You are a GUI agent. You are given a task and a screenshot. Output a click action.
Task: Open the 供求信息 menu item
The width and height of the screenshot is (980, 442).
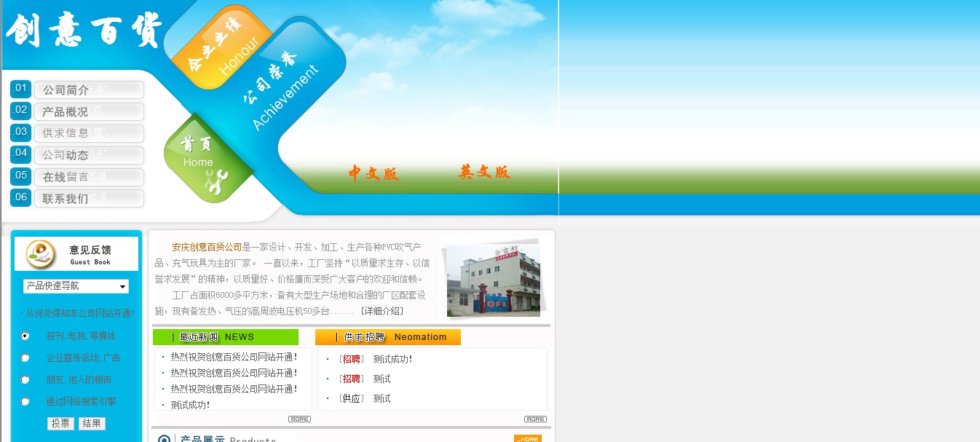click(89, 133)
